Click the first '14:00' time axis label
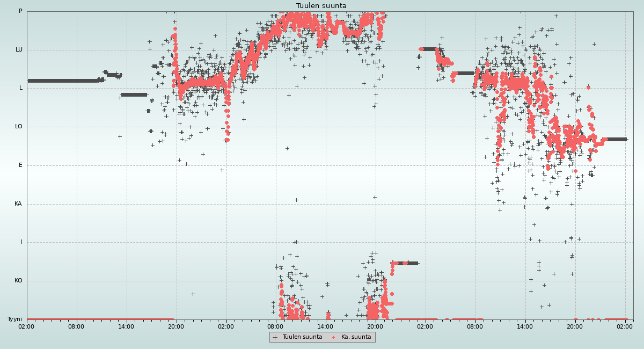 click(126, 326)
